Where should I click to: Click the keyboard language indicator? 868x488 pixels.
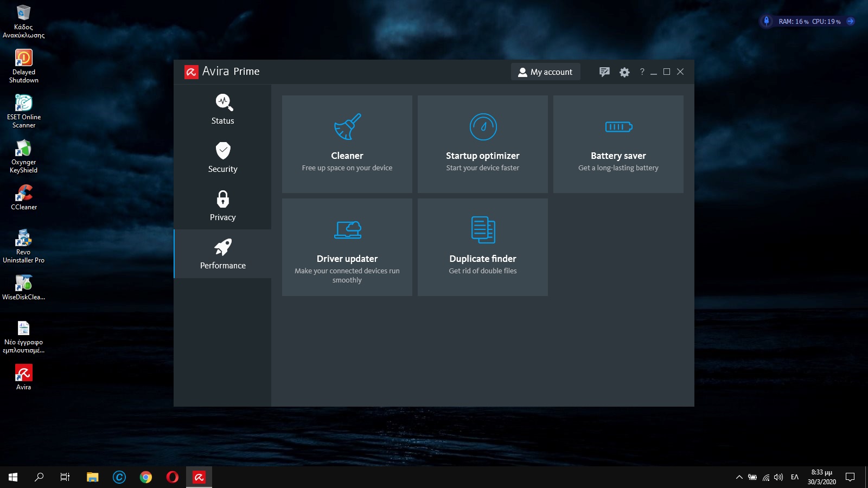click(x=795, y=477)
